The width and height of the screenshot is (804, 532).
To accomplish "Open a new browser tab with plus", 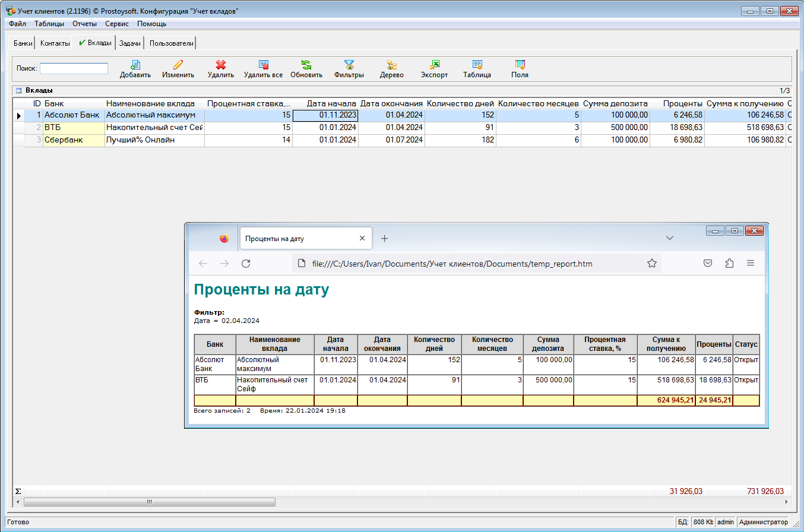I will tap(384, 238).
